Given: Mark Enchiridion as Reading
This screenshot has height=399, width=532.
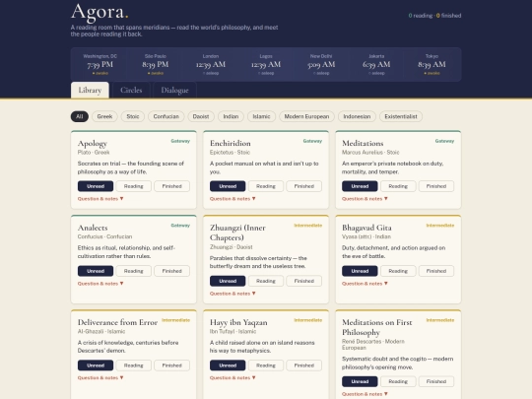Looking at the screenshot, I should [x=266, y=186].
